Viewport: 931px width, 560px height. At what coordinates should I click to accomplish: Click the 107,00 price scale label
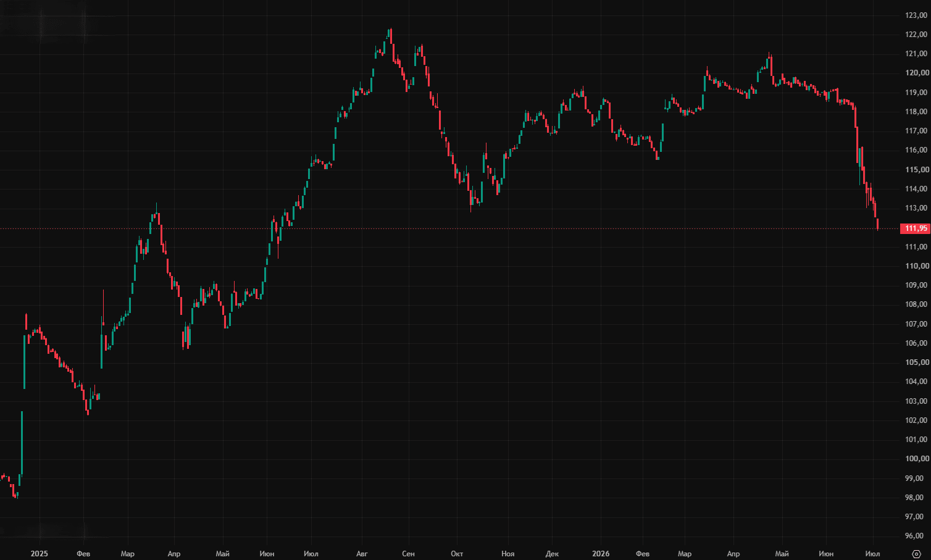click(x=916, y=324)
